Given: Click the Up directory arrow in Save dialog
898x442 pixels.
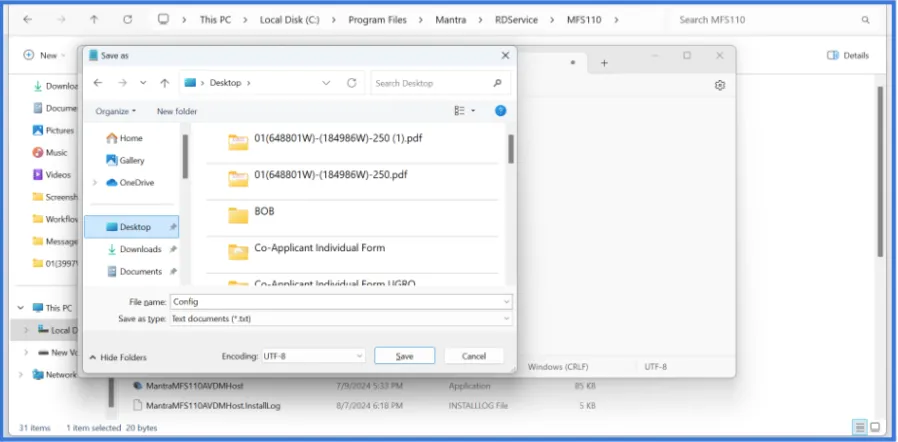Looking at the screenshot, I should tap(164, 83).
